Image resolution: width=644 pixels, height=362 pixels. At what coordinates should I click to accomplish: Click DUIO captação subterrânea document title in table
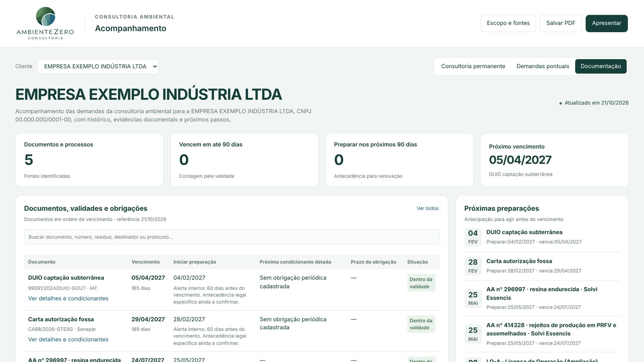[66, 278]
